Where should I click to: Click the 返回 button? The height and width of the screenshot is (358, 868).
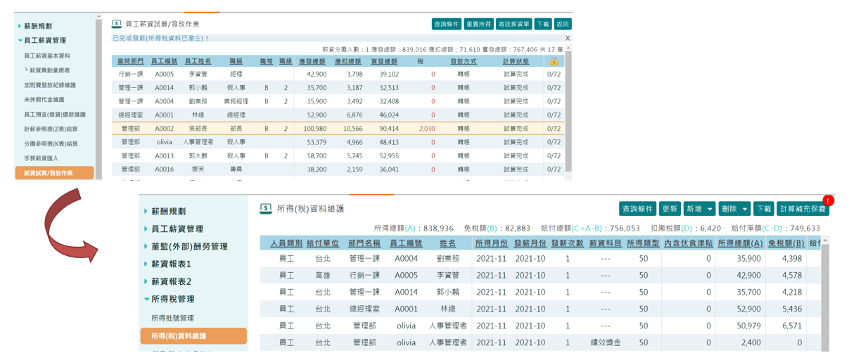coord(563,24)
